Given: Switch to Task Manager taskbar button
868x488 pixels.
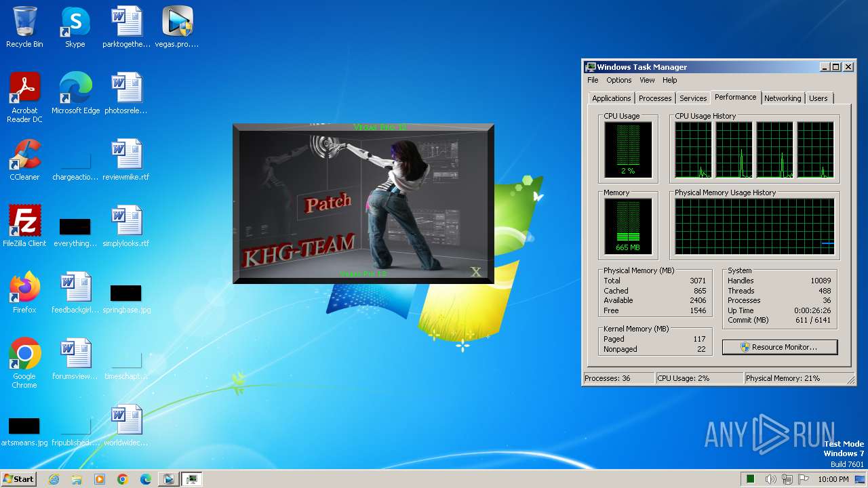Looking at the screenshot, I should 193,479.
